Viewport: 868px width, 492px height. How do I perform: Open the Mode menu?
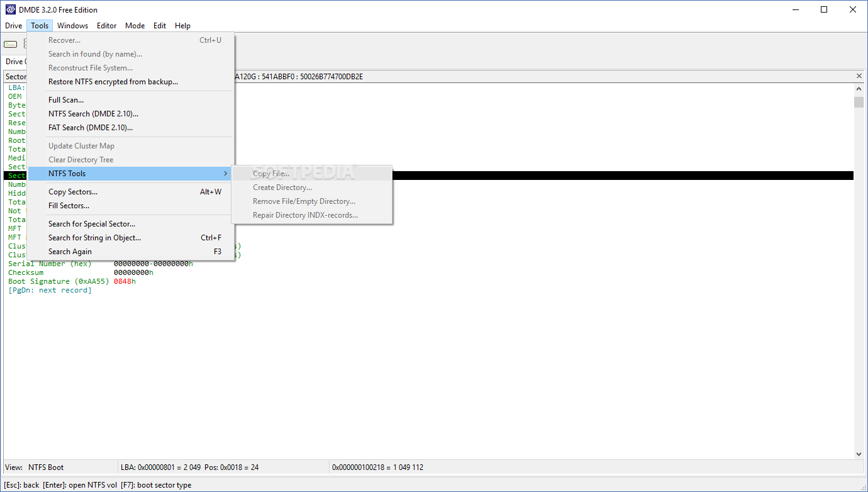(x=135, y=26)
